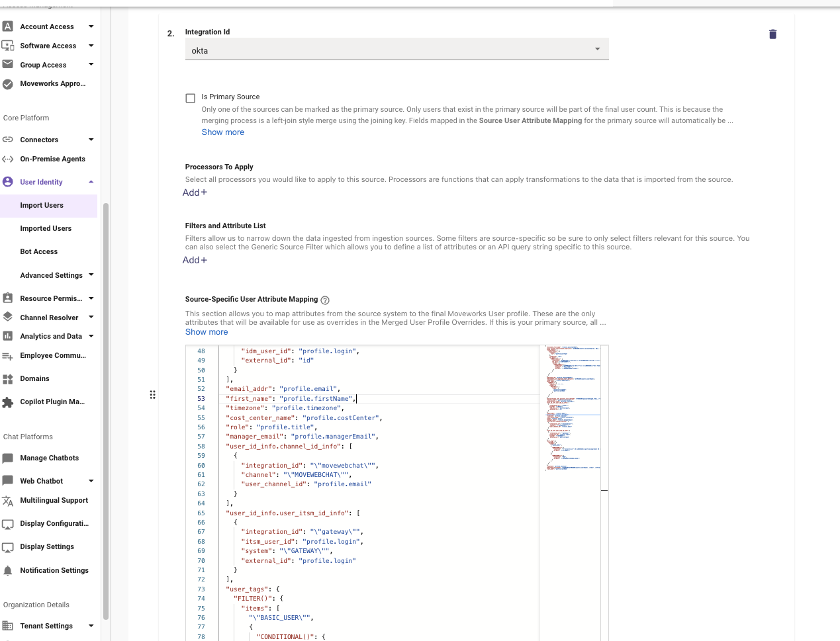Add a processor under Processors To Apply
This screenshot has width=840, height=641.
[x=195, y=192]
